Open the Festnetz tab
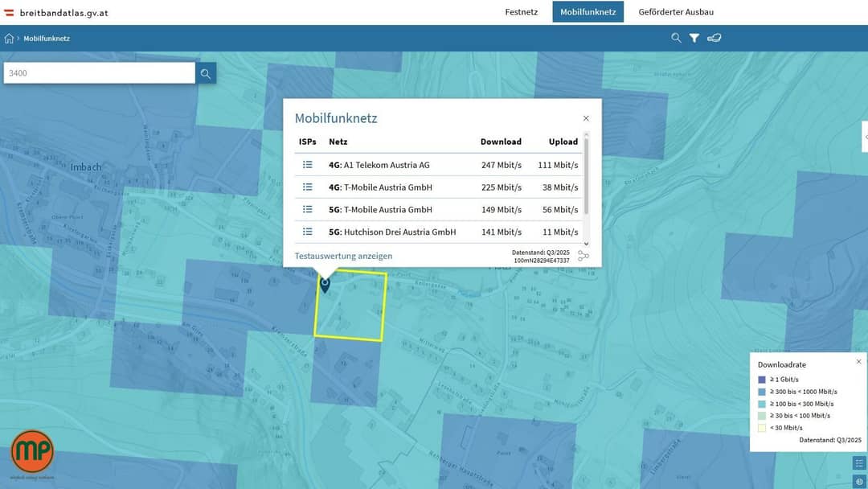Screen dimensions: 868x489 [x=521, y=11]
